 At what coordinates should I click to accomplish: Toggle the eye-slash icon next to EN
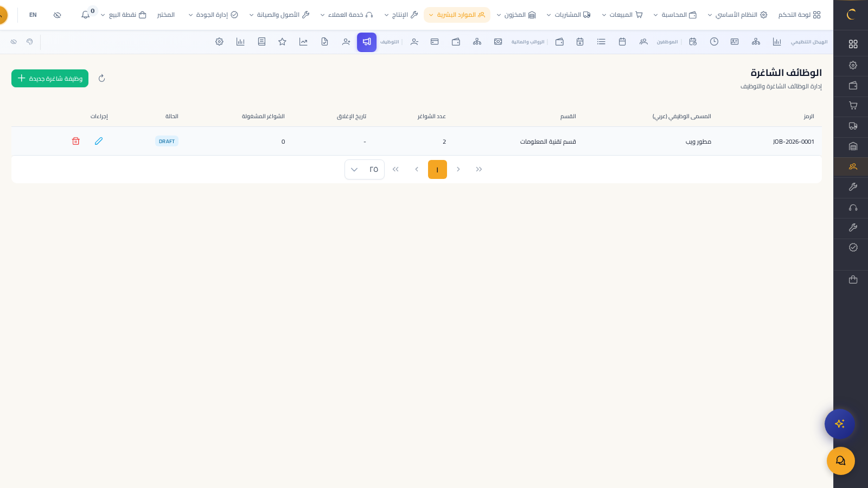coord(57,15)
